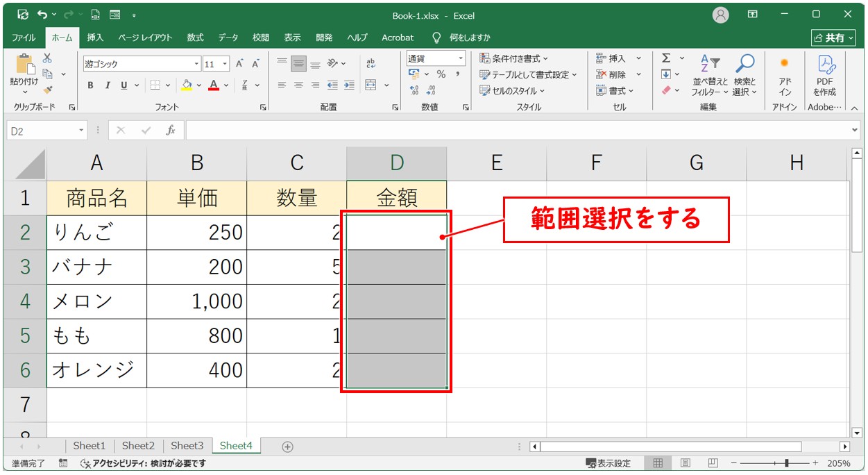Click the wrap text icon

point(371,64)
